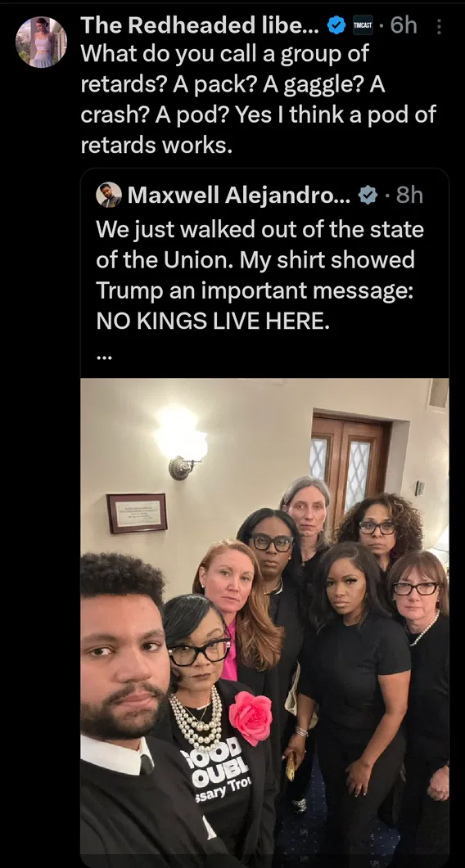Viewport: 465px width, 868px height.
Task: Click the NO KINGS LIVE HERE line
Action: click(213, 321)
